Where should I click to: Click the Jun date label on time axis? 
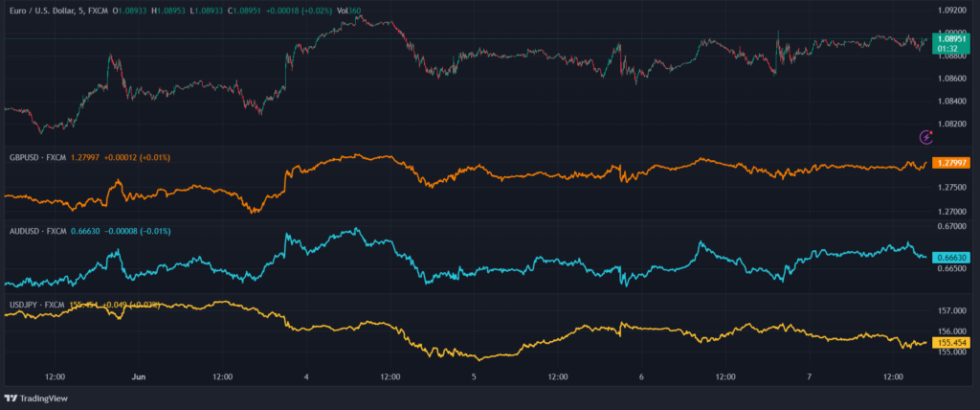pos(139,377)
